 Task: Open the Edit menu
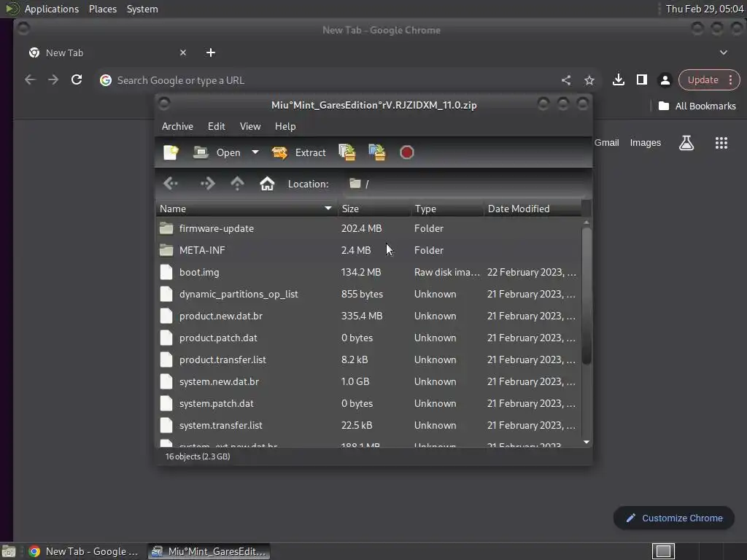(x=216, y=126)
